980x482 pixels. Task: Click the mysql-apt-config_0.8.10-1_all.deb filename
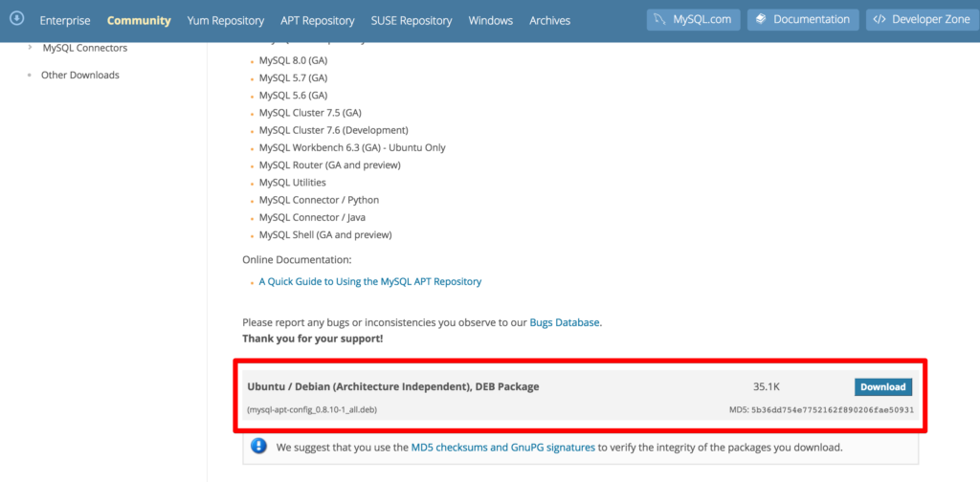tap(312, 410)
